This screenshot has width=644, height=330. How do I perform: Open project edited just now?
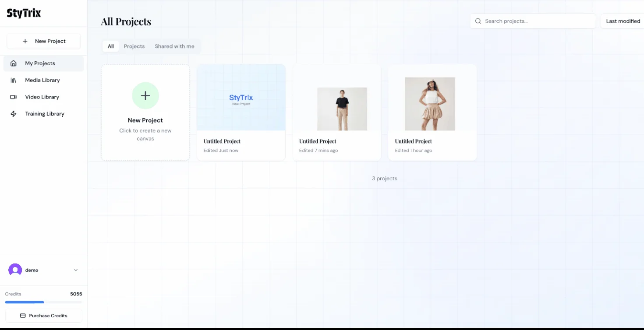(x=241, y=112)
